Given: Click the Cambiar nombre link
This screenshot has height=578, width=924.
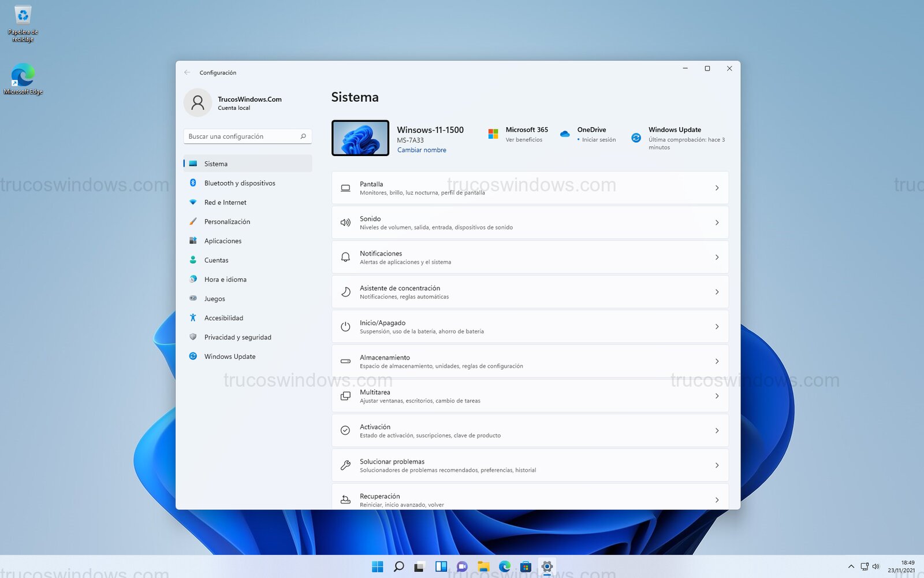Looking at the screenshot, I should [422, 150].
